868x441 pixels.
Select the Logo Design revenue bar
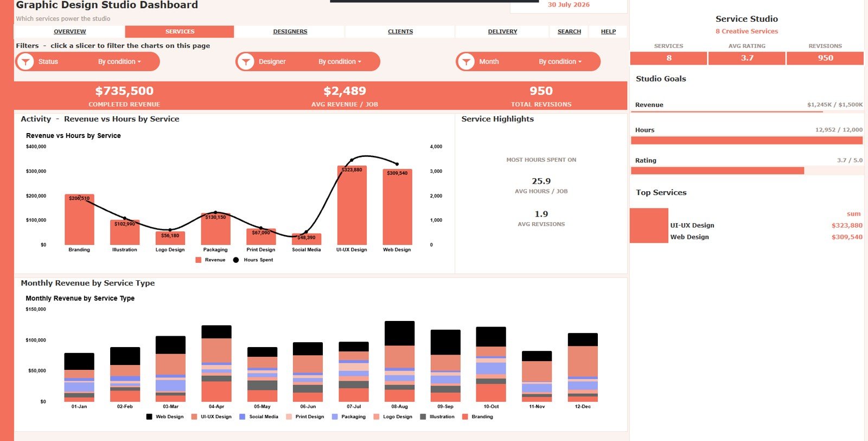click(170, 238)
